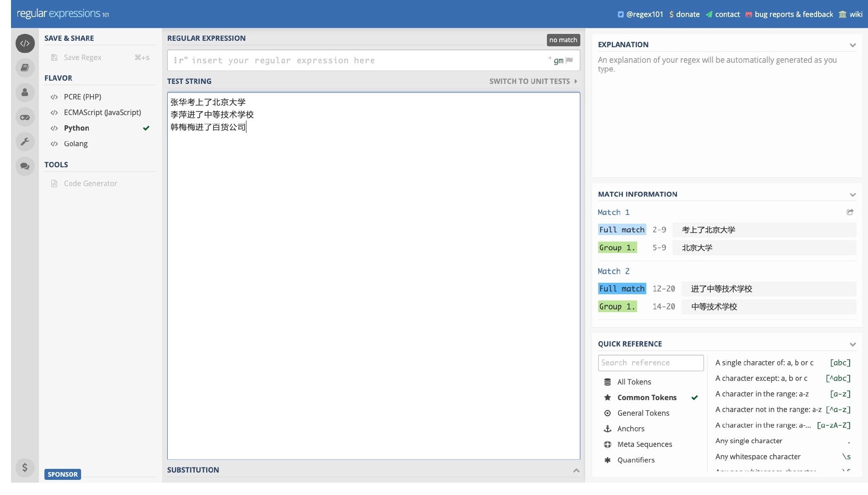Click the regular expressions 101 logo
This screenshot has width=868, height=495.
[x=63, y=14]
